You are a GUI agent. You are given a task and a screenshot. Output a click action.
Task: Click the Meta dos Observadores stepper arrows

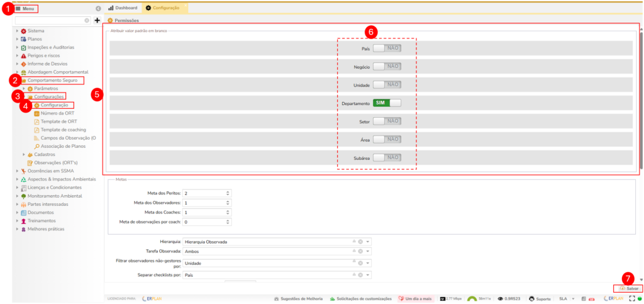click(x=228, y=203)
